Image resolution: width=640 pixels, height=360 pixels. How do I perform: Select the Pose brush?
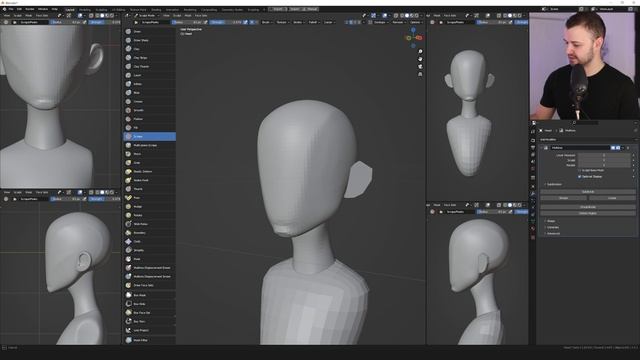(149, 198)
